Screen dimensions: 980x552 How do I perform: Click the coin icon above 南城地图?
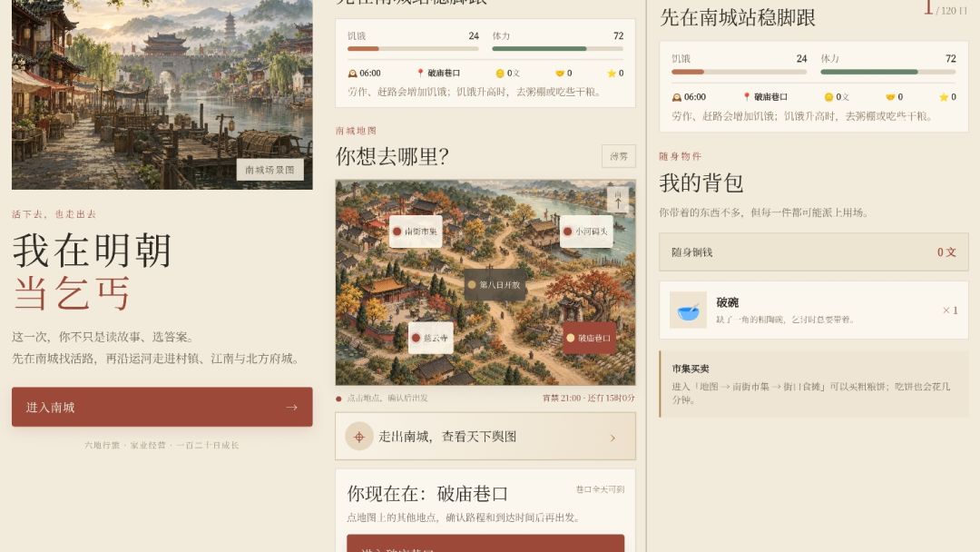(x=500, y=74)
